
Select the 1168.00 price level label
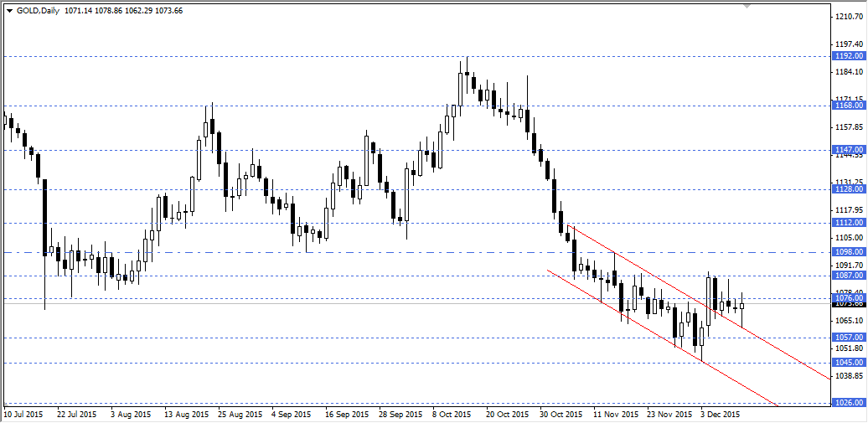coord(849,106)
